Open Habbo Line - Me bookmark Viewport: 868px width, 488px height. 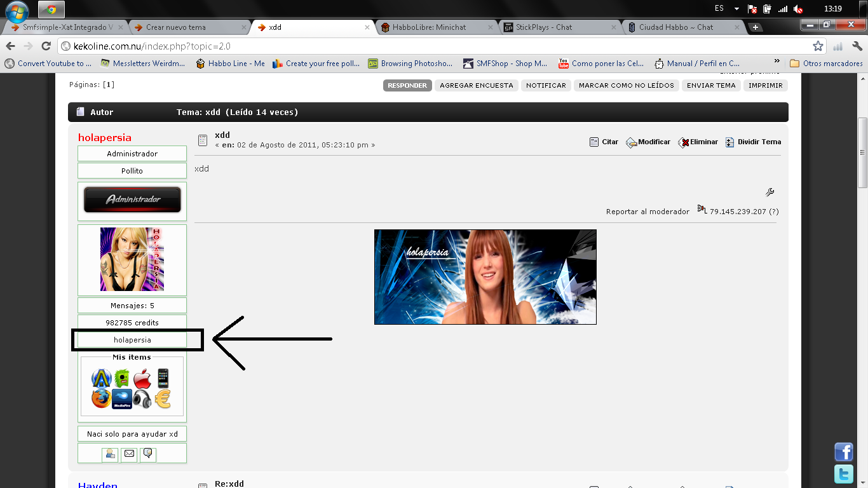tap(230, 64)
